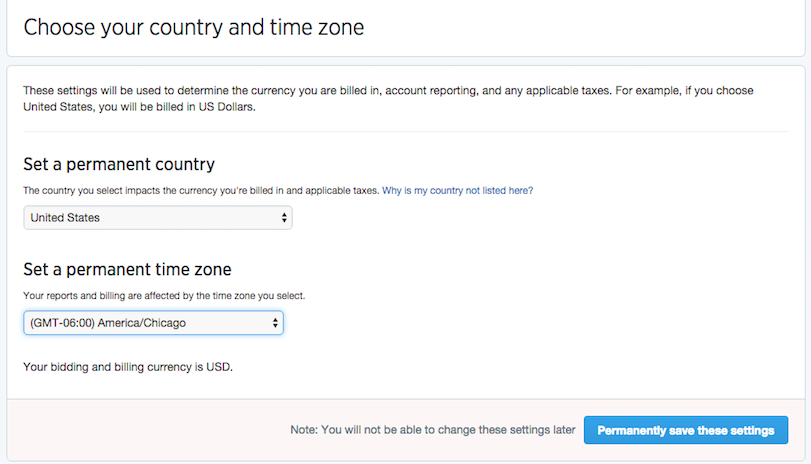The width and height of the screenshot is (811, 464).
Task: Click the arrows on time zone selector
Action: coord(275,323)
